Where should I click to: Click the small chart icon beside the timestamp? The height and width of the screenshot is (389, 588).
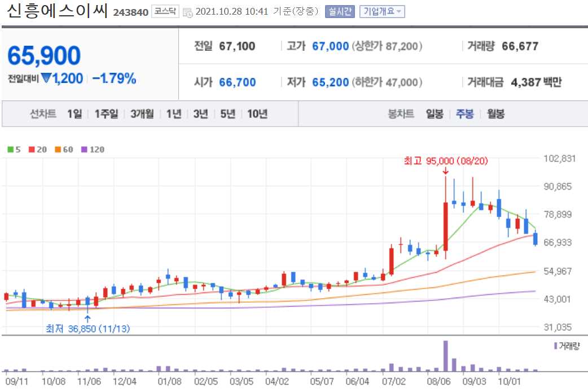coord(187,10)
